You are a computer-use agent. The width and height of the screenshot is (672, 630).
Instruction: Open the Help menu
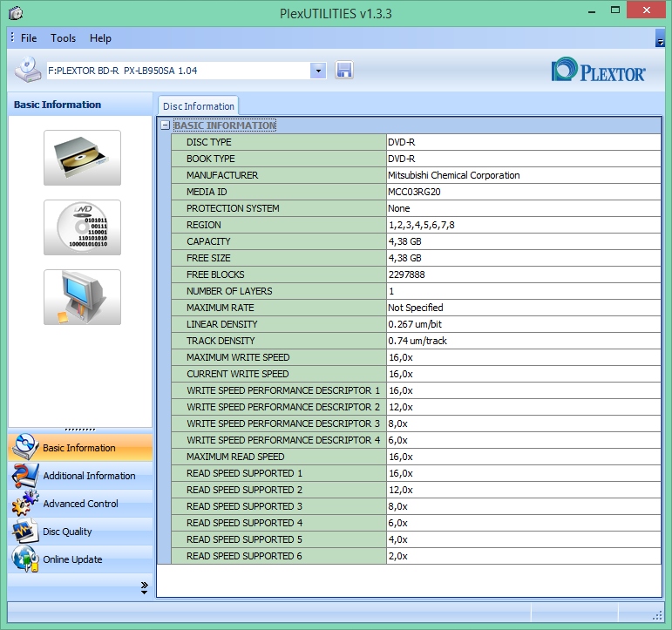(x=100, y=38)
